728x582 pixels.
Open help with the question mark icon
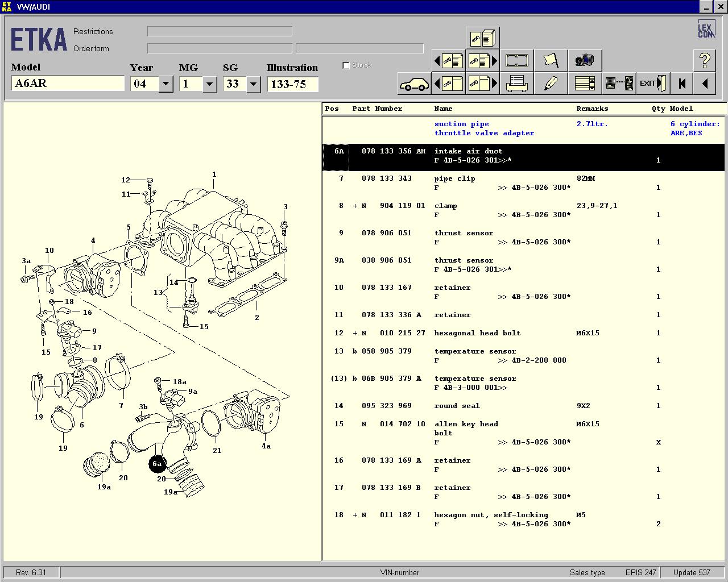[x=704, y=60]
